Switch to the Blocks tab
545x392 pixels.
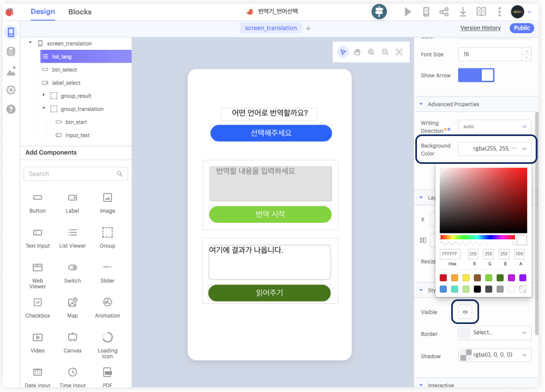coord(80,12)
